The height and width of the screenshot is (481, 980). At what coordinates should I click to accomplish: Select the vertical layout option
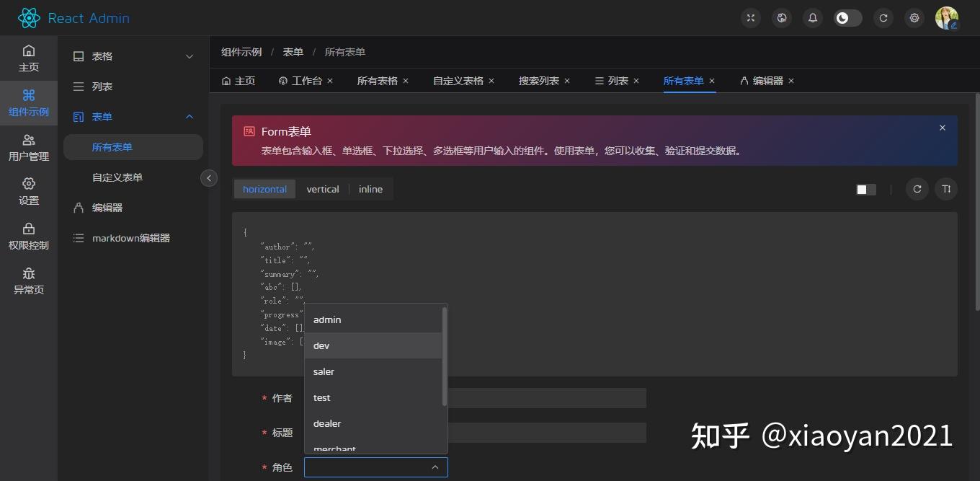322,189
